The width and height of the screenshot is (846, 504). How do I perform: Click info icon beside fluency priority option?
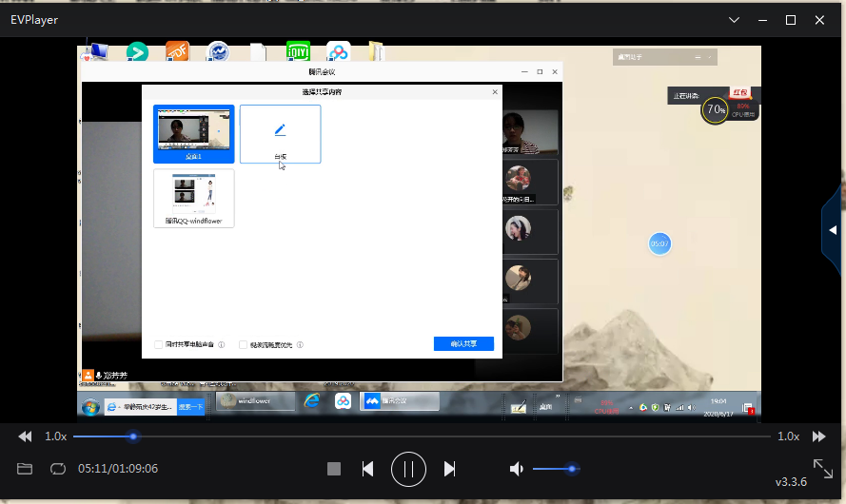point(300,344)
